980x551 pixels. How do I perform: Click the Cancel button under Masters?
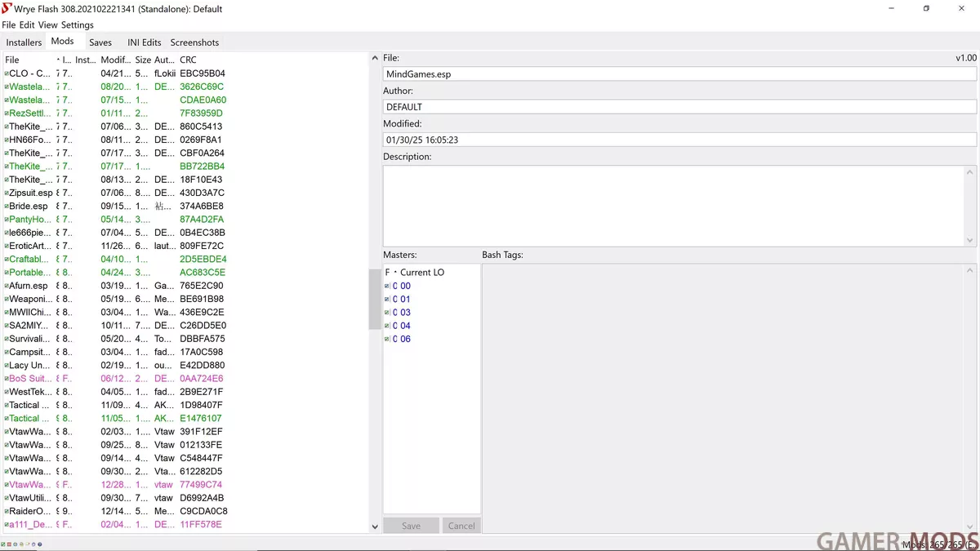click(x=461, y=526)
